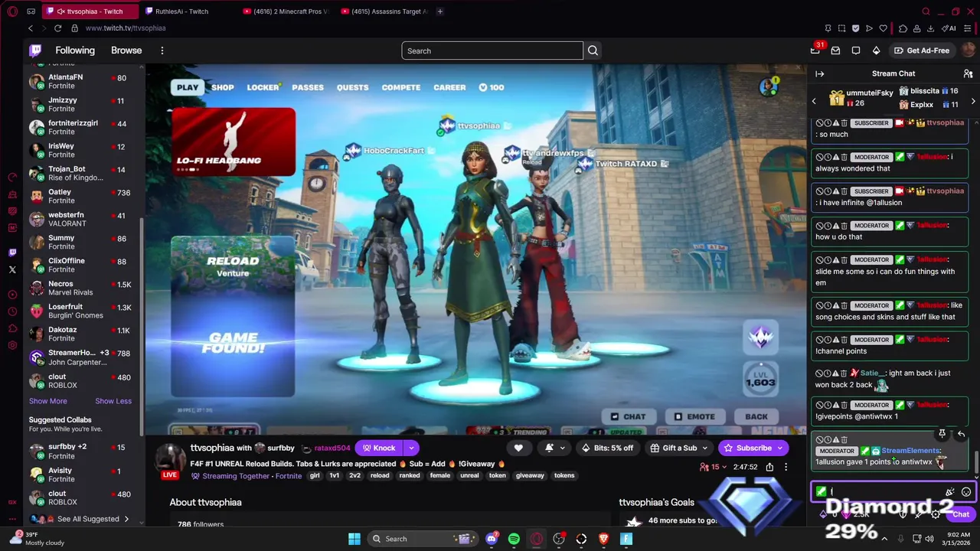Timeout user on 'so much' message

[x=828, y=123]
